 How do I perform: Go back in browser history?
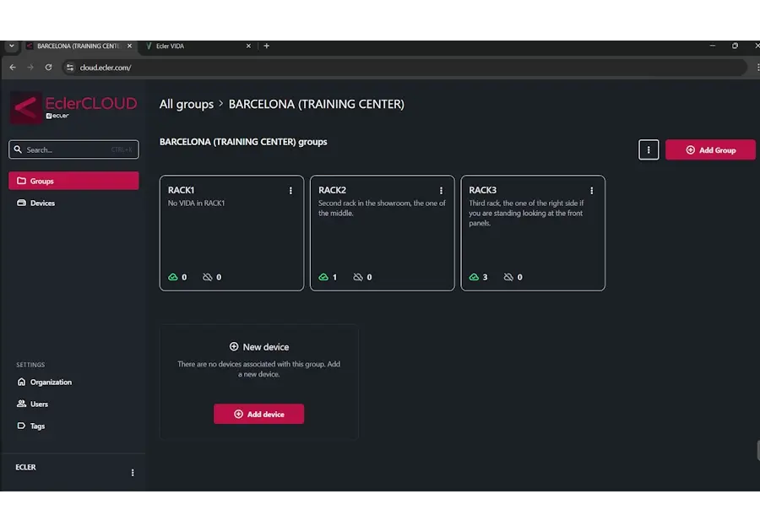(13, 68)
